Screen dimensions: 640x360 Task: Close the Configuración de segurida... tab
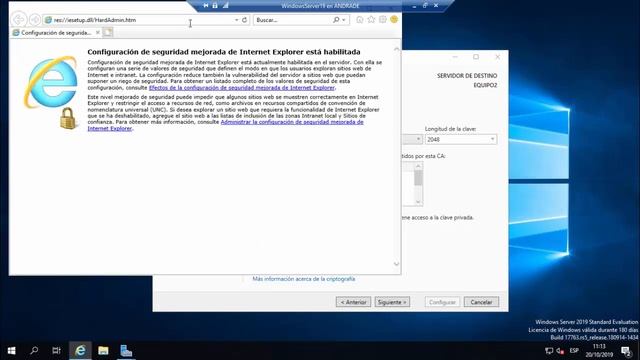[98, 32]
